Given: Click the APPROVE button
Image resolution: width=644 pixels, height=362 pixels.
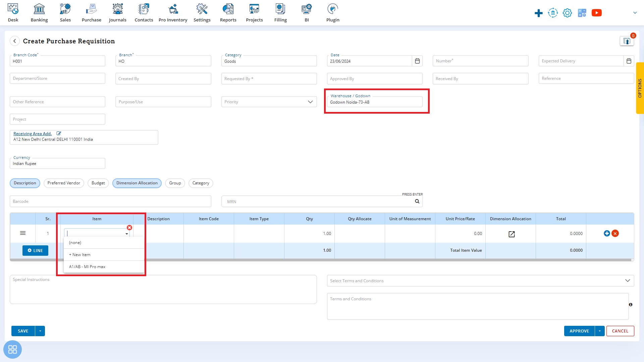Looking at the screenshot, I should pyautogui.click(x=579, y=330).
